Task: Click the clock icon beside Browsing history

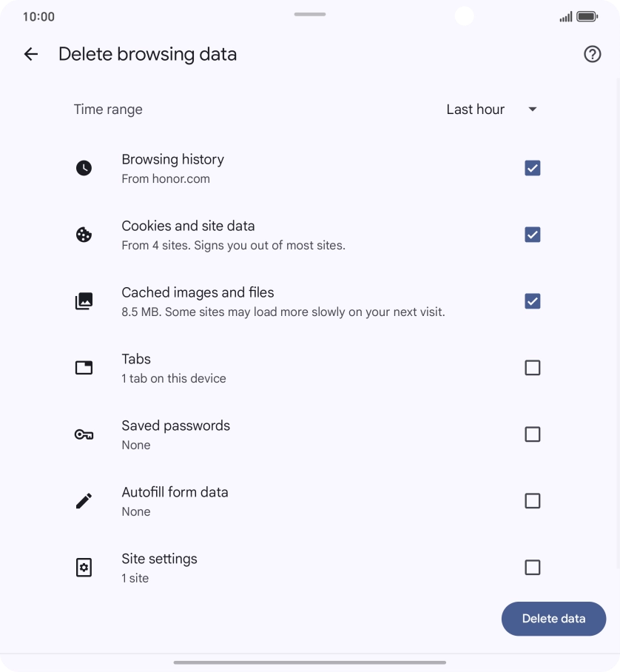Action: (84, 168)
